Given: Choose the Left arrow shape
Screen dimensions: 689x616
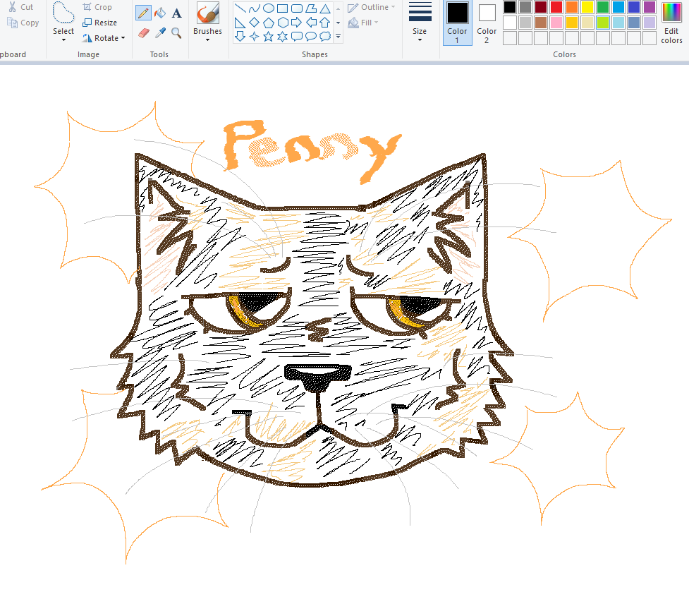Looking at the screenshot, I should (311, 23).
